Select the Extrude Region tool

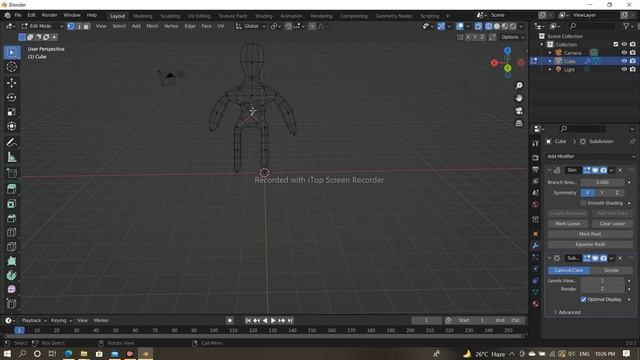(11, 189)
